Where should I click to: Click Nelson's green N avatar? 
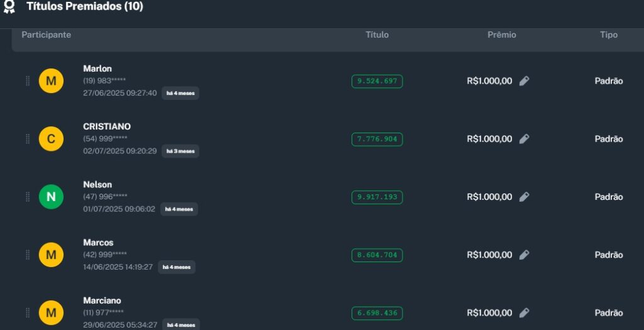51,197
